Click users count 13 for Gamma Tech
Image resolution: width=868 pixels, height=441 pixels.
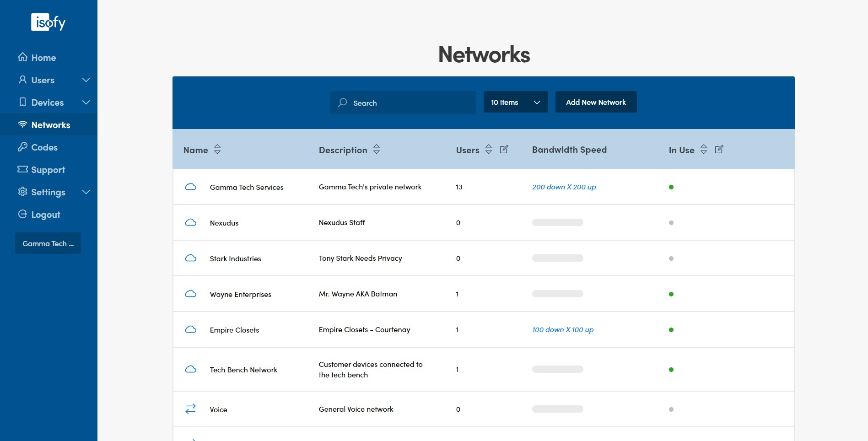[459, 187]
